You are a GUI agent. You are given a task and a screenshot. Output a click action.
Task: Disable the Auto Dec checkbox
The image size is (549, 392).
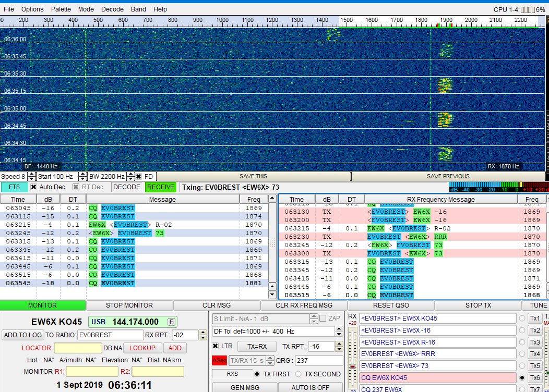(x=34, y=187)
